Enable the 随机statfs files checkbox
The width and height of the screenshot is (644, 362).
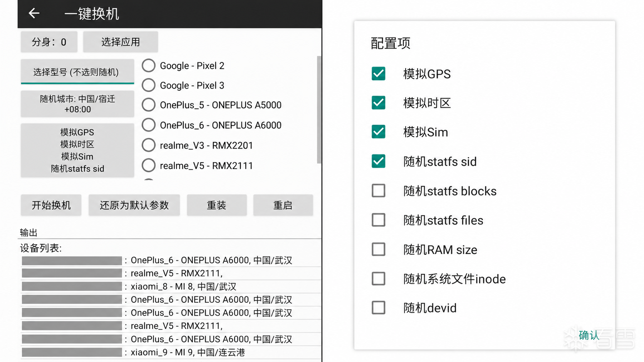click(378, 220)
